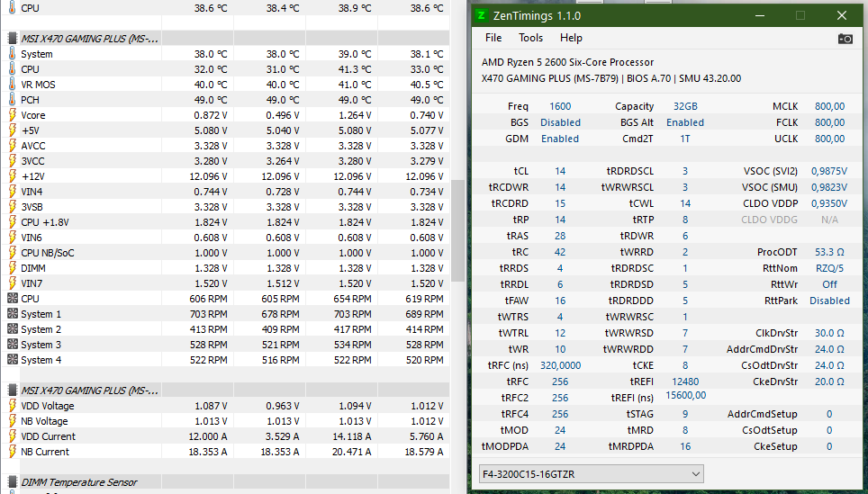Close the ZenTimings window

tap(842, 15)
